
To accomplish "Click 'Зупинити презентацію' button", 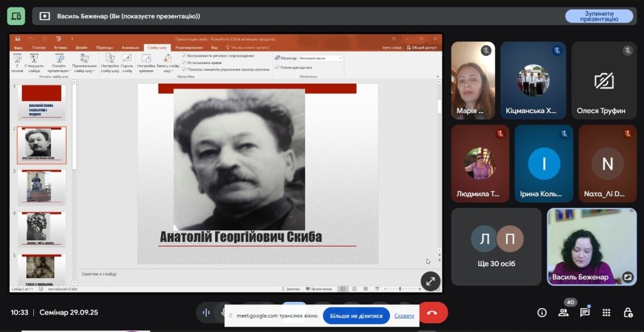I will (599, 16).
